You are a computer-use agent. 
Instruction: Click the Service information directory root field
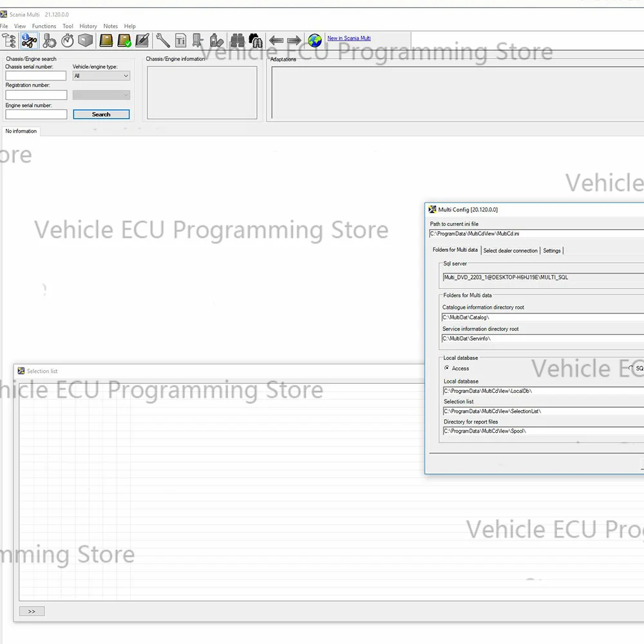pos(542,339)
